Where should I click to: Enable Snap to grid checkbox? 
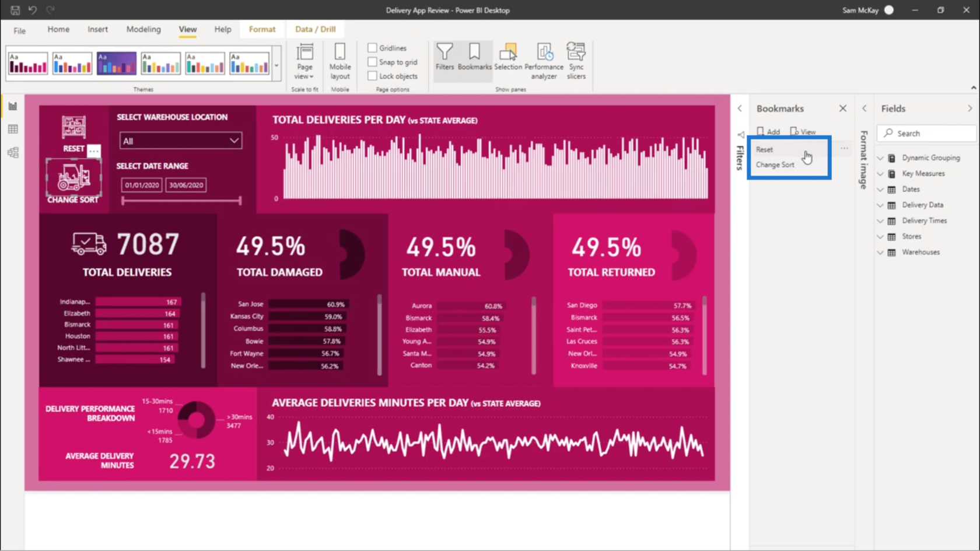point(372,62)
